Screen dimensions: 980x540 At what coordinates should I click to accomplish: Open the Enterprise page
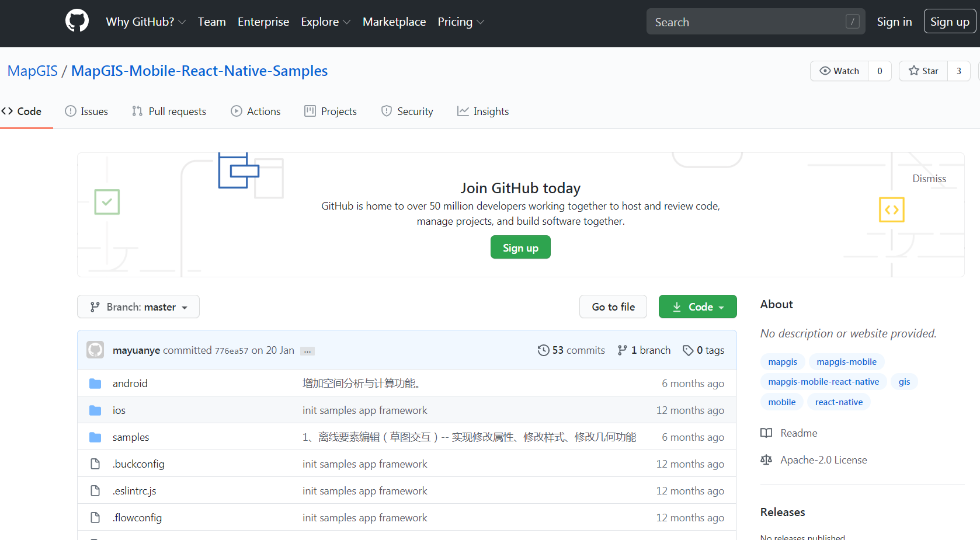point(263,22)
